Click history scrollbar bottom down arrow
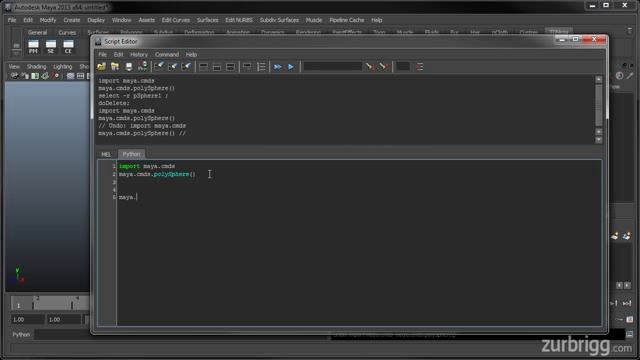The width and height of the screenshot is (640, 360). click(x=599, y=140)
